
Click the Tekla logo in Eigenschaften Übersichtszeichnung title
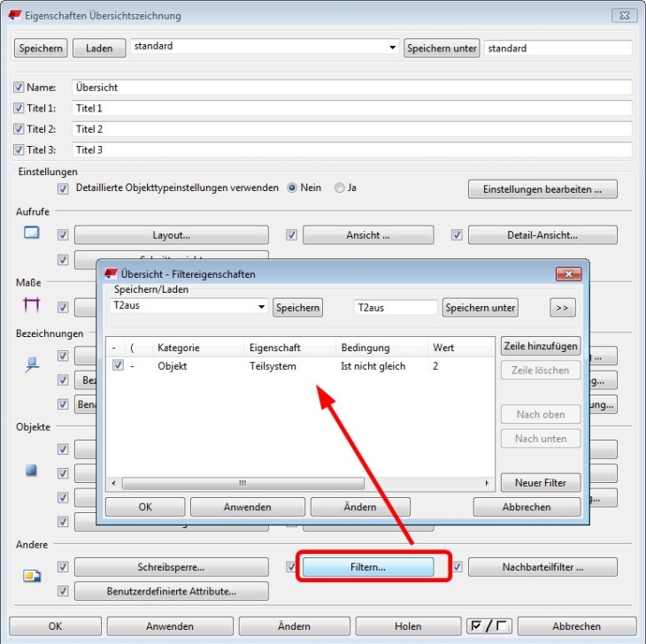[x=15, y=15]
